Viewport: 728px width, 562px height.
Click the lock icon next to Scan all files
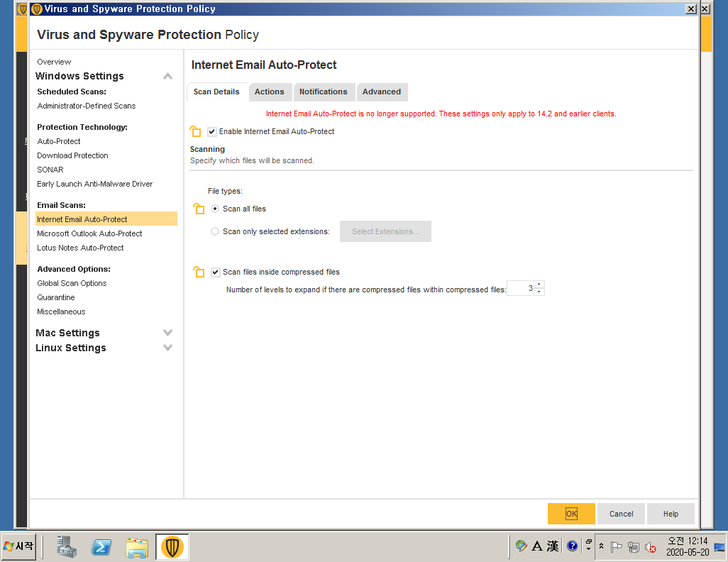[x=199, y=209]
